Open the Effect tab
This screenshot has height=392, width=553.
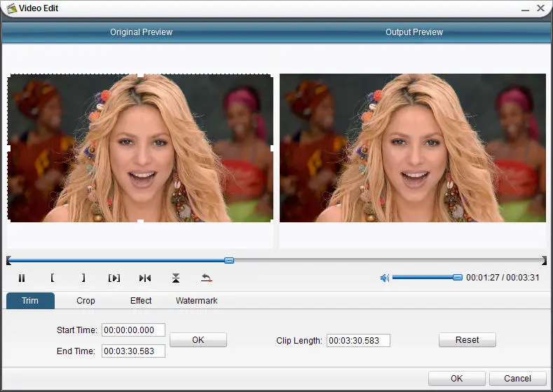[141, 301]
